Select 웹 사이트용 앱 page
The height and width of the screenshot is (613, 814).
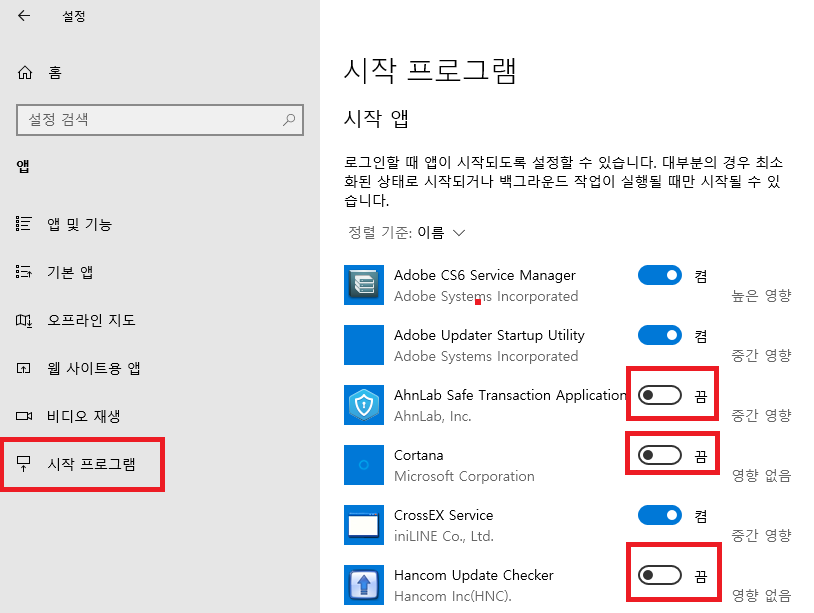click(x=93, y=368)
